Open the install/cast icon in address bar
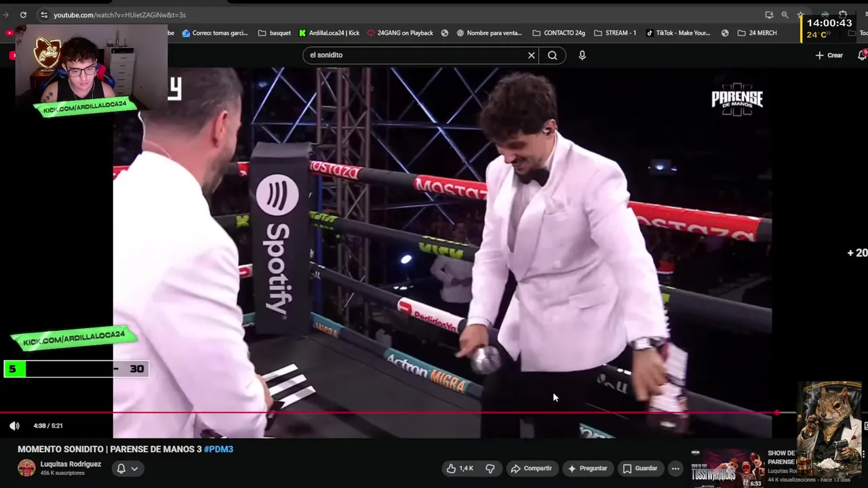This screenshot has width=868, height=488. 769,15
